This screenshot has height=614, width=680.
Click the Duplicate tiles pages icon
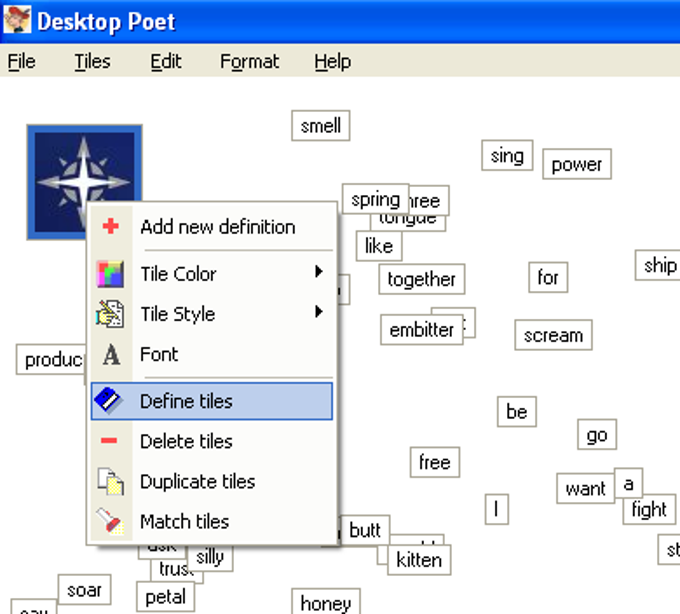pos(111,481)
